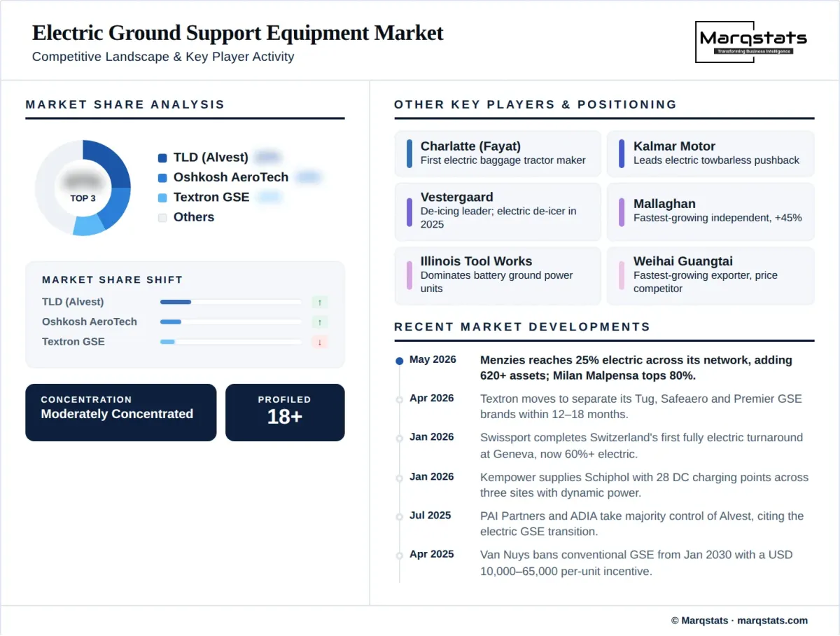Viewport: 840px width, 636px height.
Task: Click 'Textron GSE' label in the legend
Action: (x=211, y=197)
